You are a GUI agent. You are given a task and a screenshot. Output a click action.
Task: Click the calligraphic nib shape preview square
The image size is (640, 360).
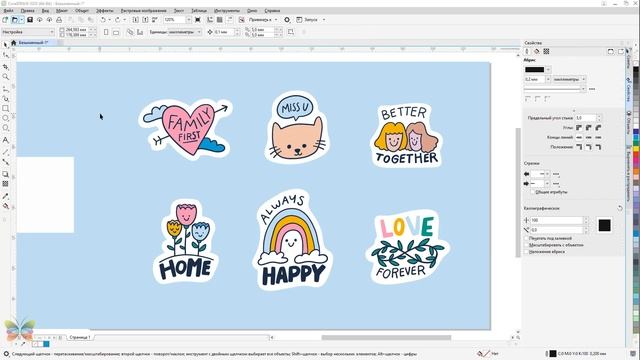(604, 225)
